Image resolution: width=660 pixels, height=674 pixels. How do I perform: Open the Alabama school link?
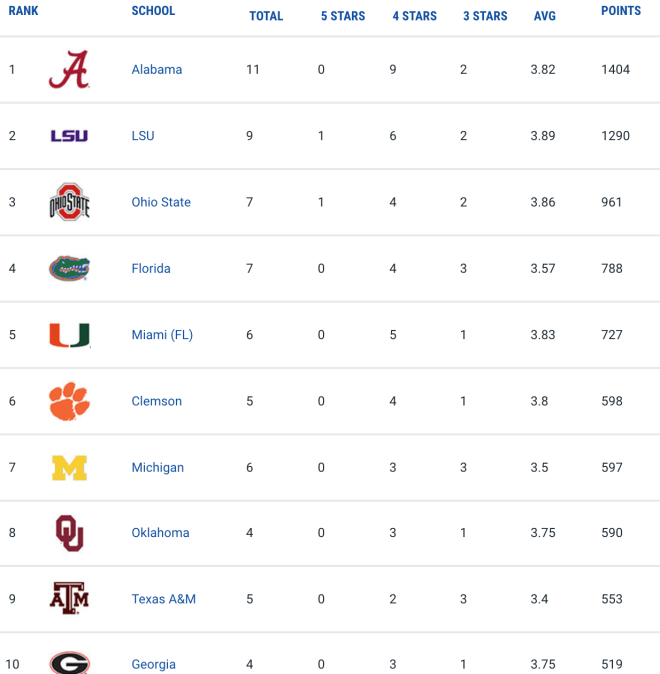point(157,70)
